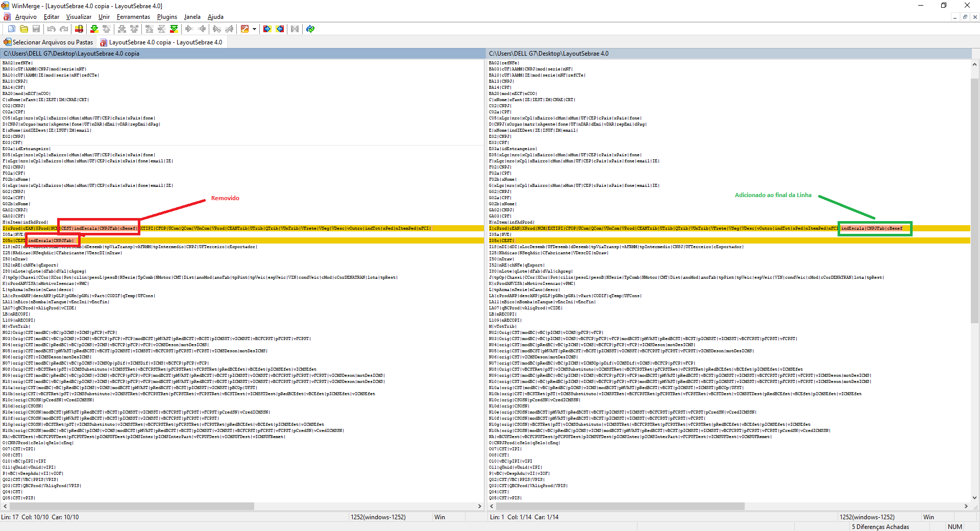Viewport: 980px width, 531px height.
Task: Click 'O07|CST|vIPI|' line in right pane
Action: coord(505,449)
